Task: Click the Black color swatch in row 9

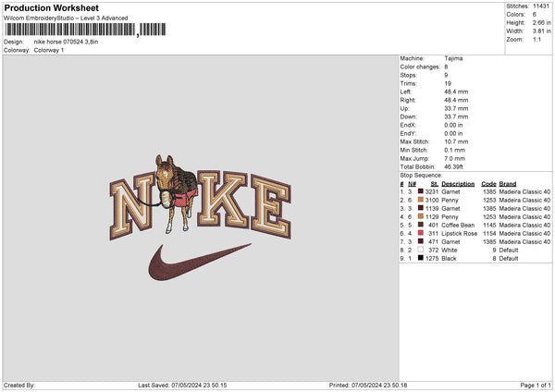Action: (421, 258)
